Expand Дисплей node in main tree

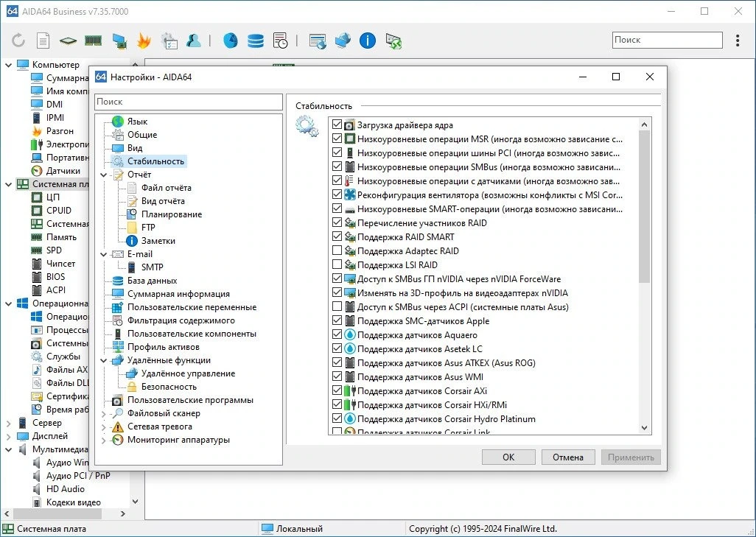tap(8, 436)
